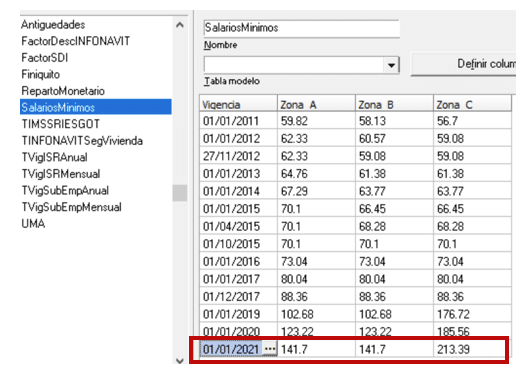
Task: Click the list scrollbar down arrow
Action: [x=180, y=361]
